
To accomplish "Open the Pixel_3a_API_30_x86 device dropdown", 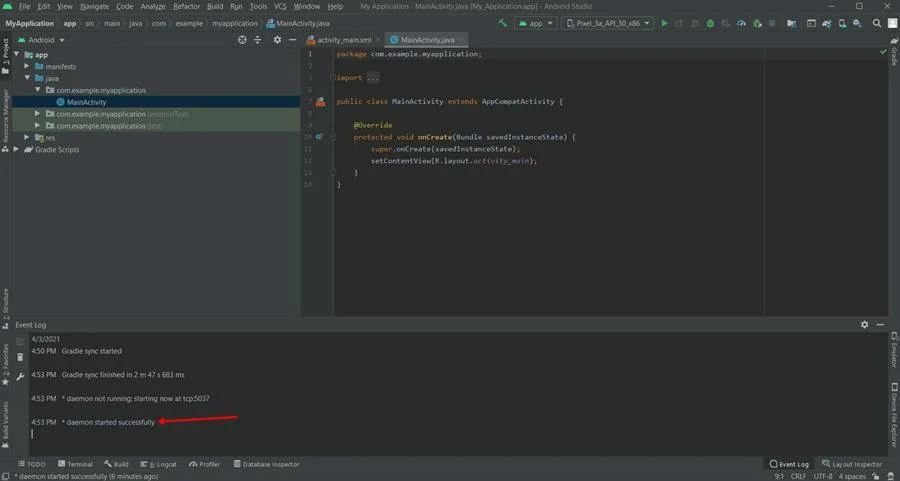I will coord(608,23).
